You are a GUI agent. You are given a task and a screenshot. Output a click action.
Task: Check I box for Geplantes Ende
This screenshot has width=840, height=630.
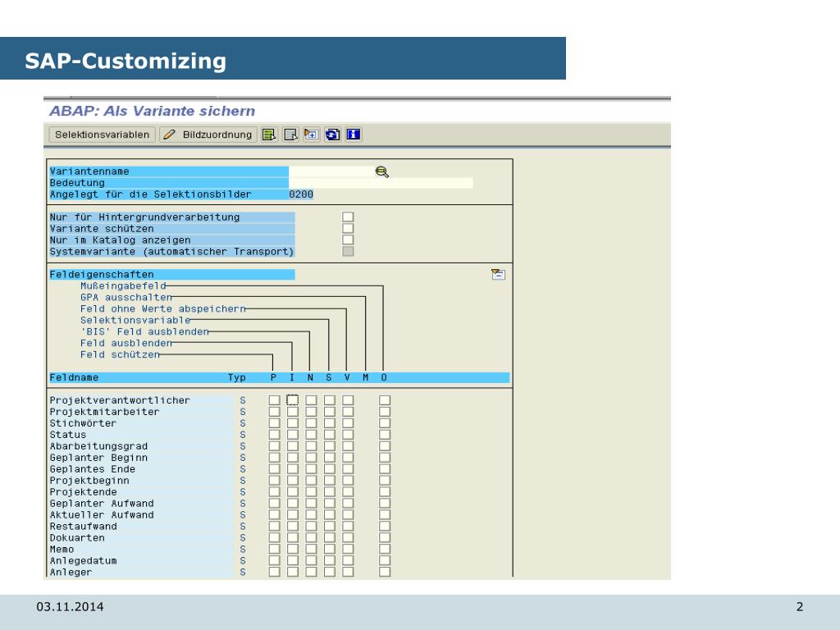tap(293, 469)
